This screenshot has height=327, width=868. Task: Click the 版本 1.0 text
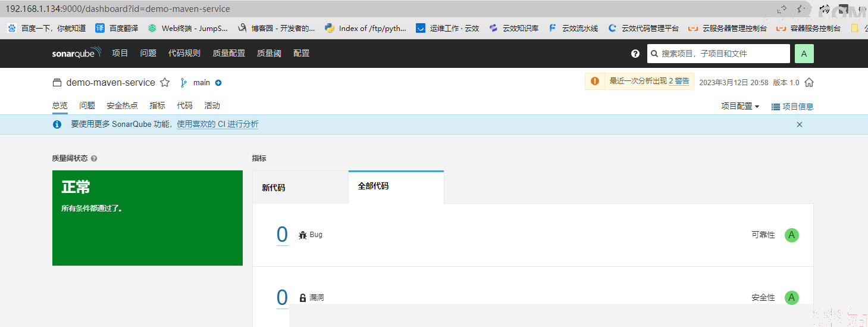pos(786,83)
